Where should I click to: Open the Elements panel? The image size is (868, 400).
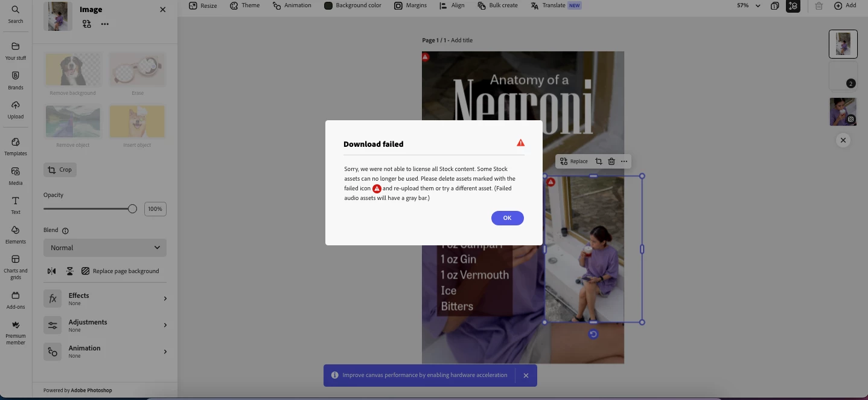tap(16, 234)
